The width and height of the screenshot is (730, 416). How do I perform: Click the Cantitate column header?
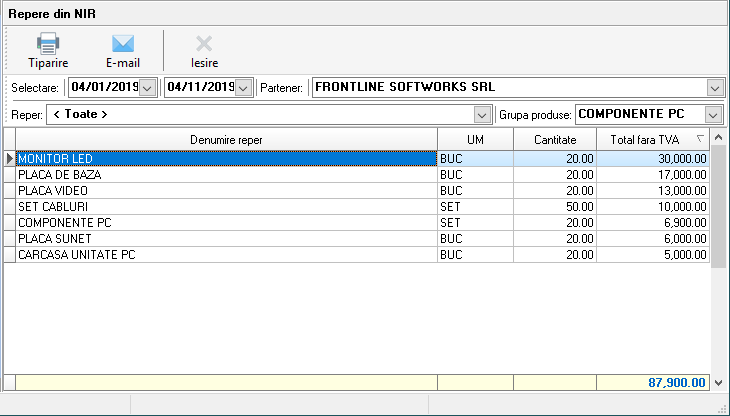point(554,139)
